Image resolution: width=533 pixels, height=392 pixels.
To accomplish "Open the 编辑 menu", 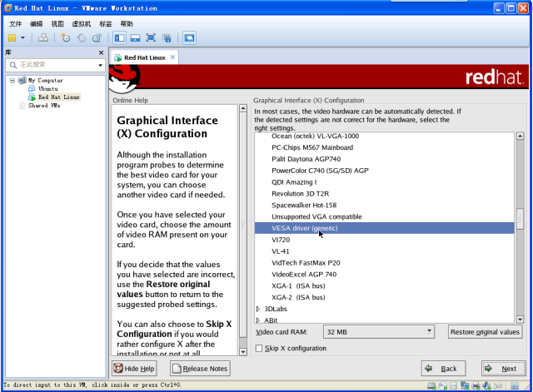I will (36, 24).
